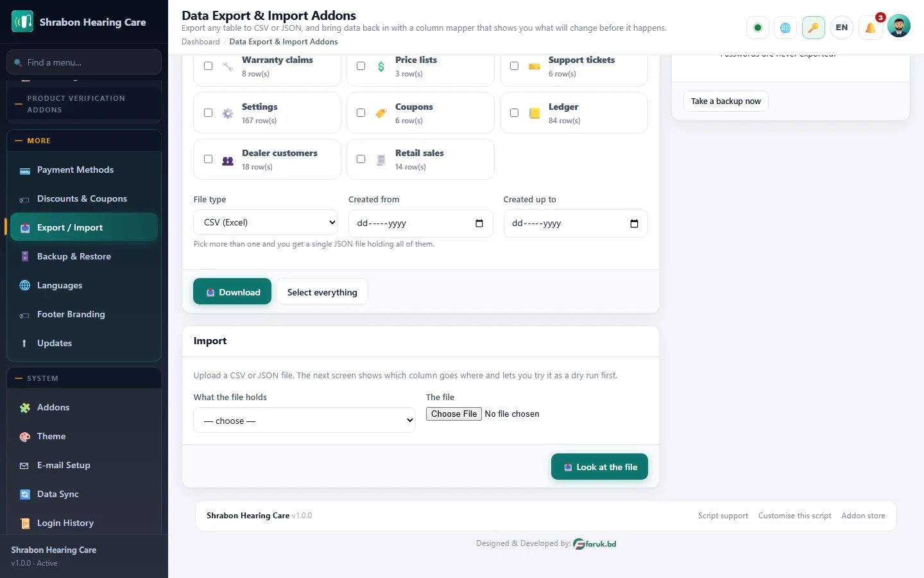Check the Warranty claims checkbox
Image resolution: width=924 pixels, height=578 pixels.
(208, 66)
